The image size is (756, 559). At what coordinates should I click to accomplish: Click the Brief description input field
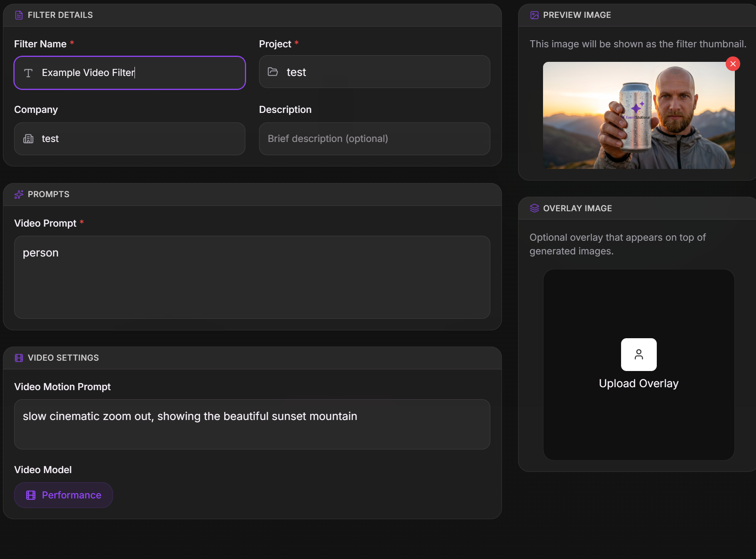coord(374,139)
